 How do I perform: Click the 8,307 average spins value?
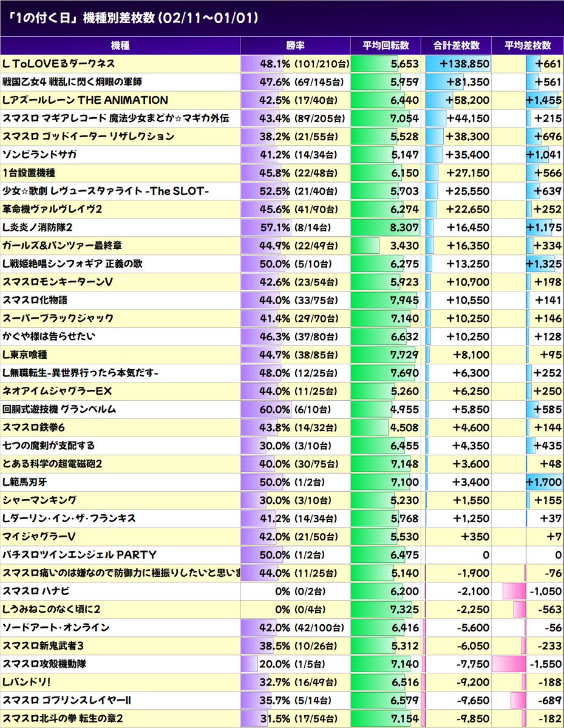pos(404,228)
